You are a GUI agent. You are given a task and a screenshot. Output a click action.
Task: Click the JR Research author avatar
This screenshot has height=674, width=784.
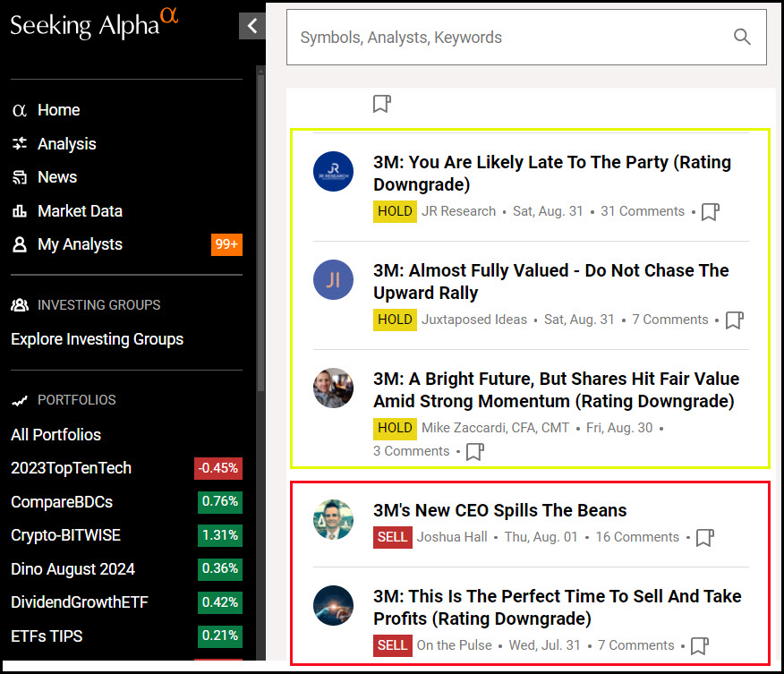[x=333, y=171]
